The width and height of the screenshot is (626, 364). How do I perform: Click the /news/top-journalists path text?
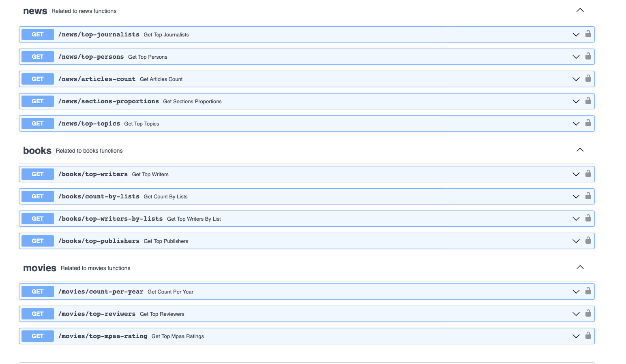pyautogui.click(x=99, y=34)
